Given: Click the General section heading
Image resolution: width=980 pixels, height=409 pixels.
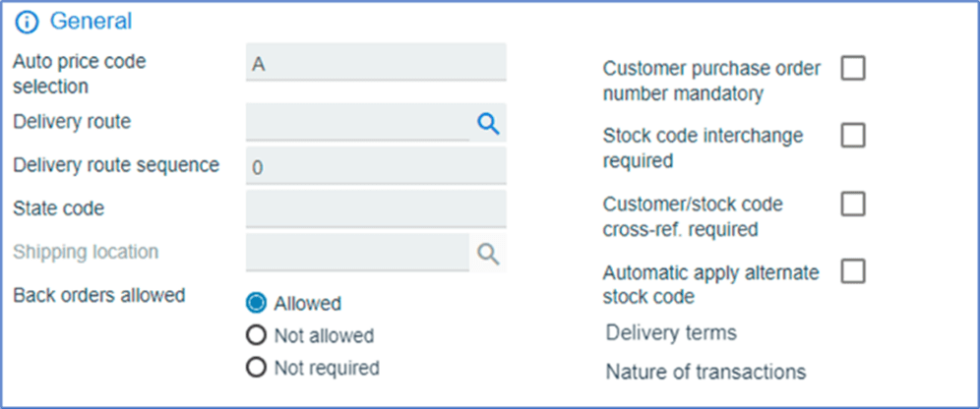Looking at the screenshot, I should 91,21.
